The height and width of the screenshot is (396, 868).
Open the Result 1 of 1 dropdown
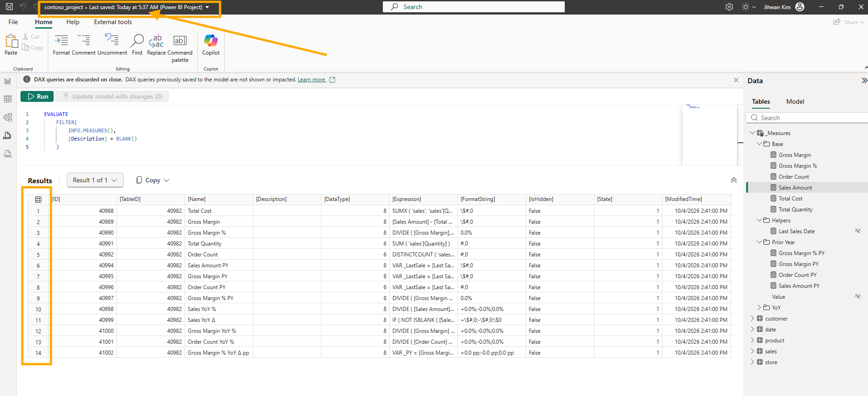coord(95,180)
